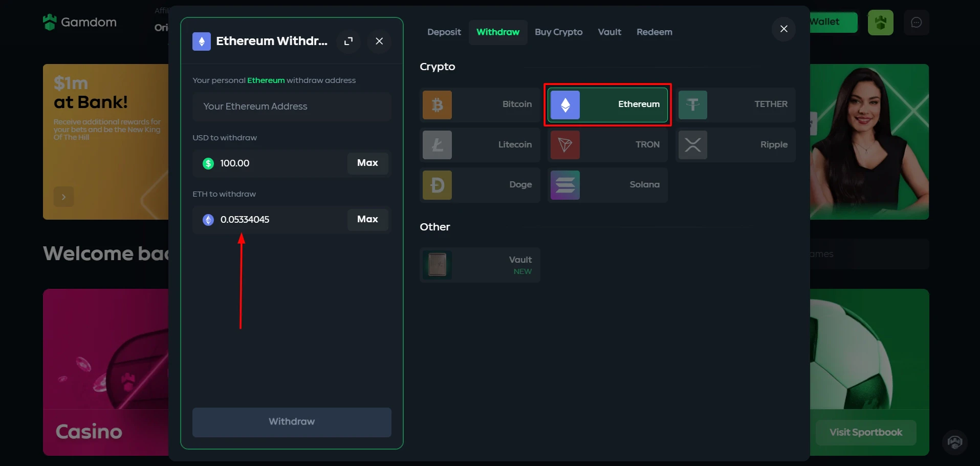Click the Wallet button in the header
Viewport: 980px width, 466px height.
point(833,22)
